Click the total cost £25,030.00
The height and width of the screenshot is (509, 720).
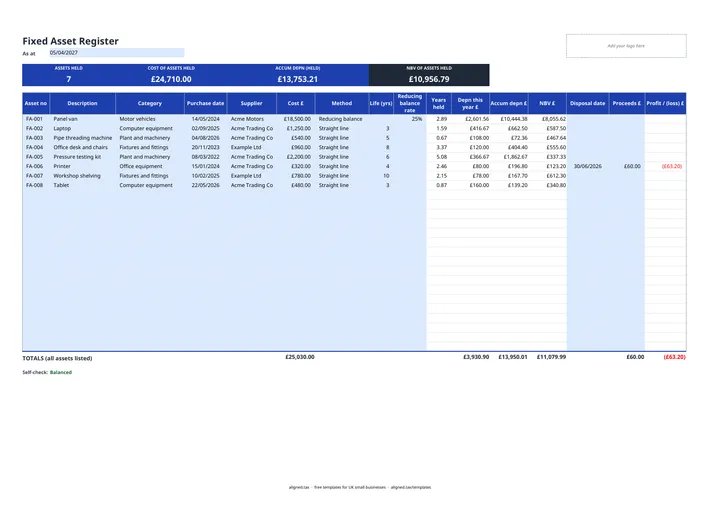(x=300, y=357)
